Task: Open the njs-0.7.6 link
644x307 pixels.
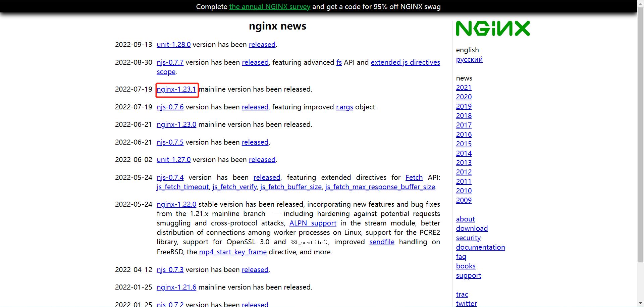Action: click(170, 107)
